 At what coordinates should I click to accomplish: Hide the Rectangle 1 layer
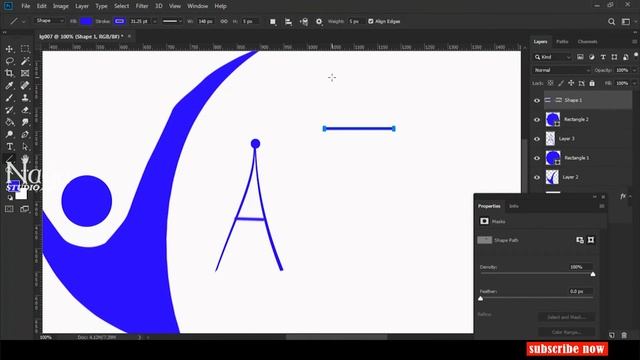[x=537, y=158]
